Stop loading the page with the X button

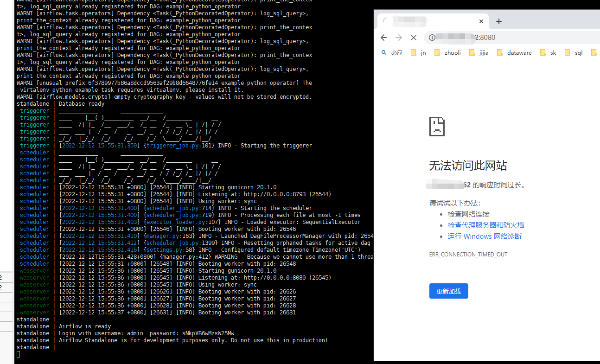(414, 38)
